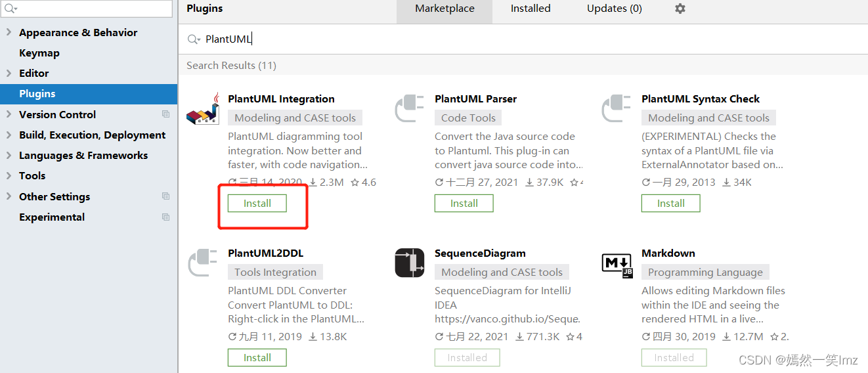This screenshot has height=373, width=868.
Task: Switch to the Installed tab
Action: pyautogui.click(x=531, y=9)
